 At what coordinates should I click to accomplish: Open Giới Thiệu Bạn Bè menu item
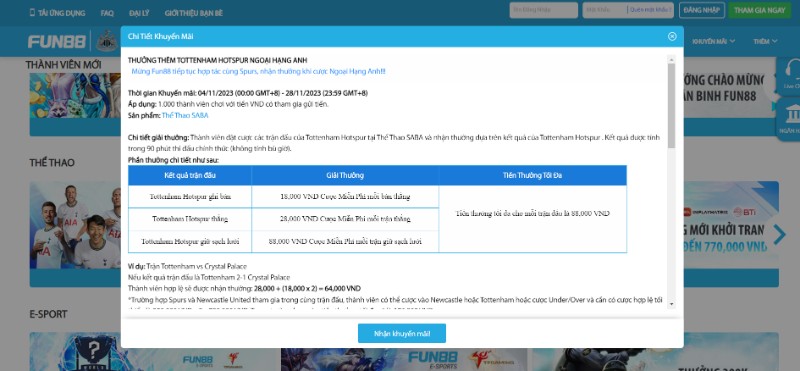tap(194, 13)
